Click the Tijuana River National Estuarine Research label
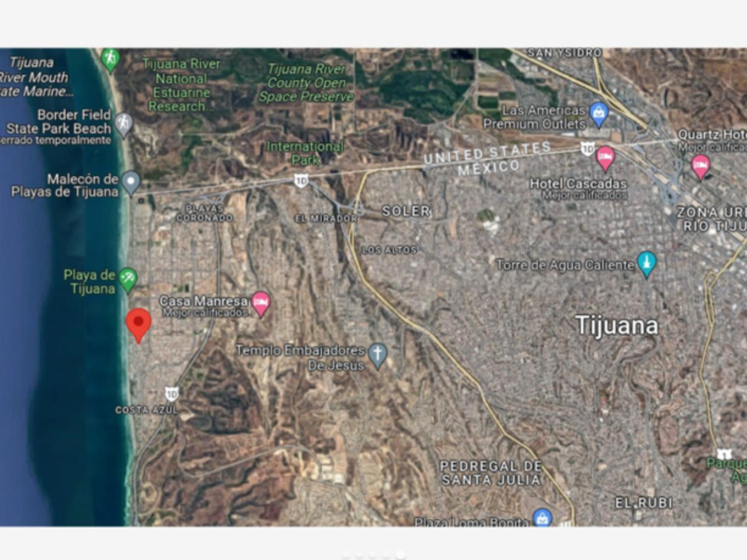The image size is (747, 560). pyautogui.click(x=181, y=85)
